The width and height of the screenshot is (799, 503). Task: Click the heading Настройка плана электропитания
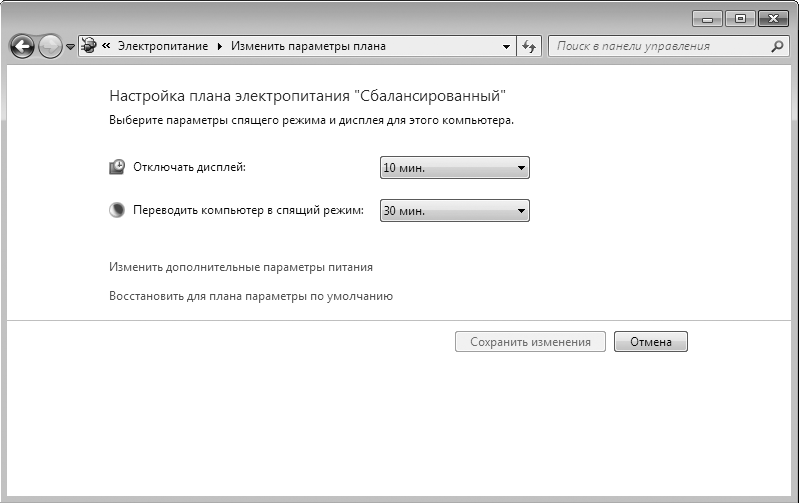pyautogui.click(x=307, y=96)
